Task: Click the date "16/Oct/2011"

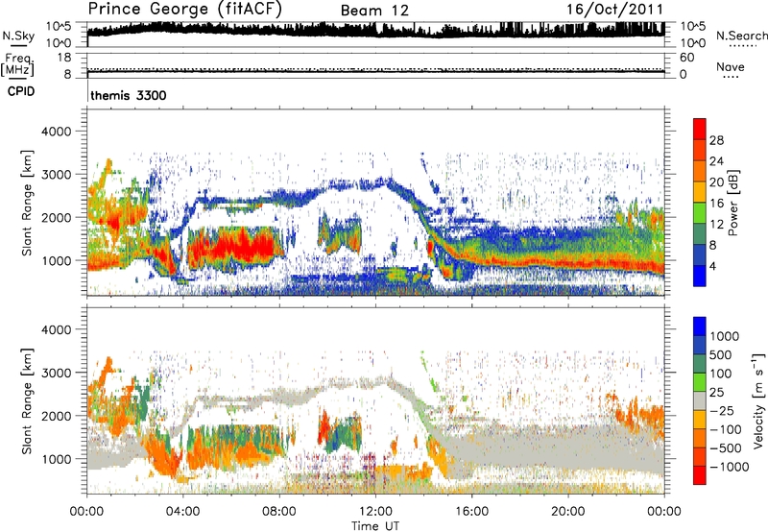Action: tap(614, 10)
